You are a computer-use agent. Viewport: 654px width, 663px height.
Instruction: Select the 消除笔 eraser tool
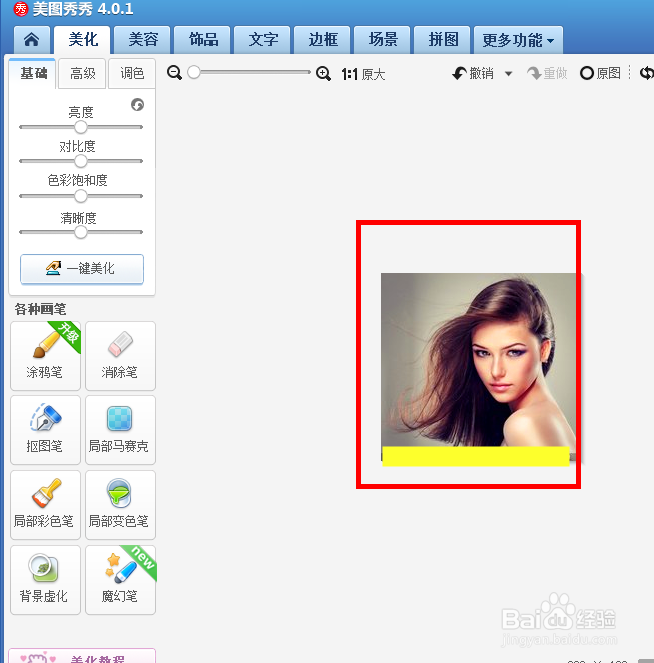(120, 356)
